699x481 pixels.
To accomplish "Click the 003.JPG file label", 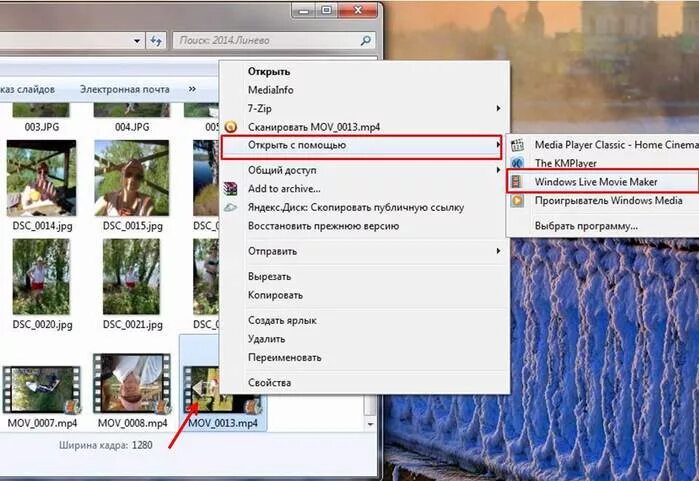I will click(x=41, y=127).
